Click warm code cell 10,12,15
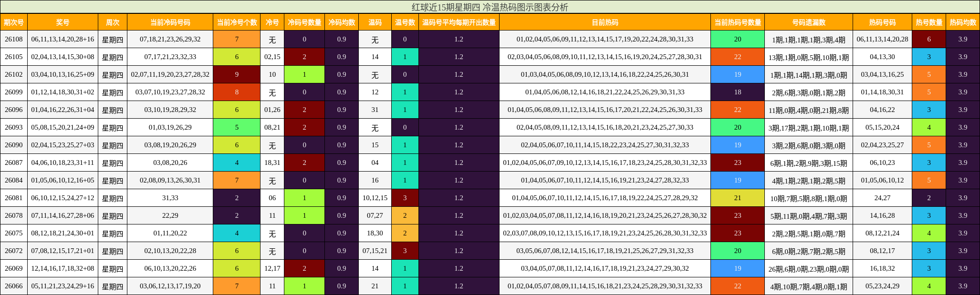Screen dimensions: 980x295 pyautogui.click(x=375, y=198)
